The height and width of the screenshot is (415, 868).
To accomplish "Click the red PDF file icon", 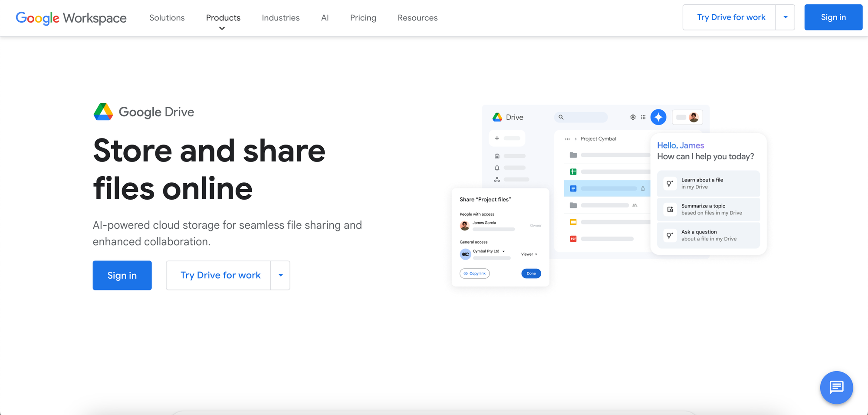I will (x=573, y=239).
